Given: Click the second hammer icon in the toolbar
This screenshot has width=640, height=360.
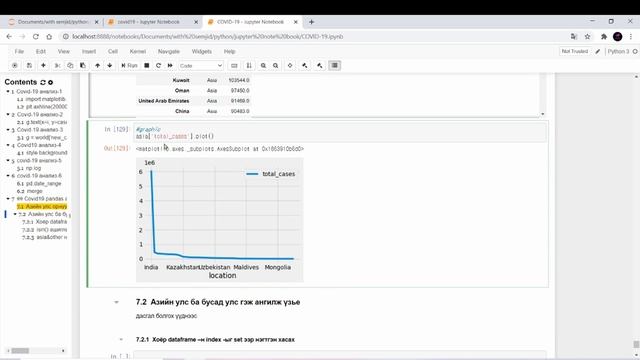Looking at the screenshot, I should 320,65.
